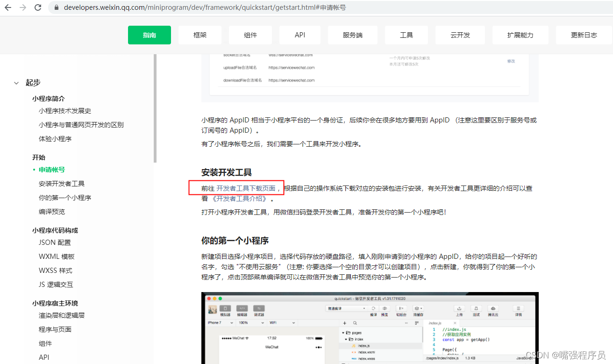Click the 安装开发工具 heading
The image size is (613, 364).
(x=227, y=172)
